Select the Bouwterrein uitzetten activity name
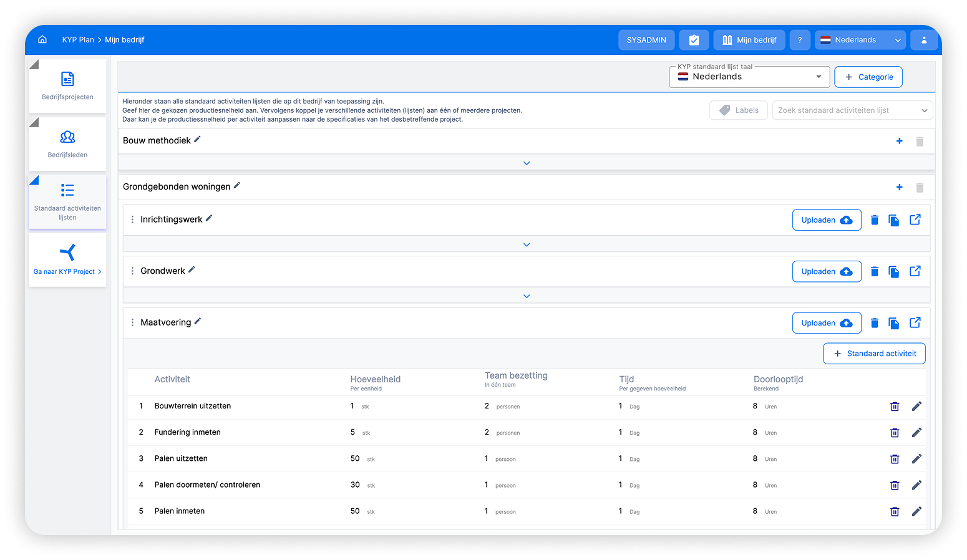Image resolution: width=967 pixels, height=560 pixels. pyautogui.click(x=193, y=406)
